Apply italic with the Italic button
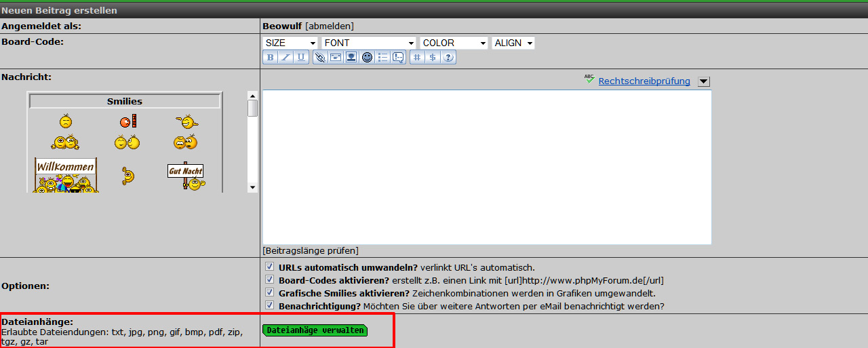 pos(285,58)
